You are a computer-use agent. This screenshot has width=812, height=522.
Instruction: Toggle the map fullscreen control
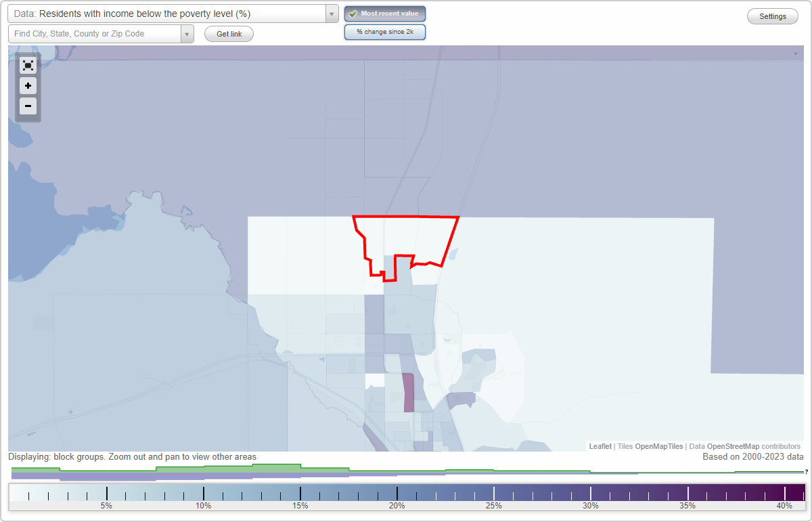point(28,65)
